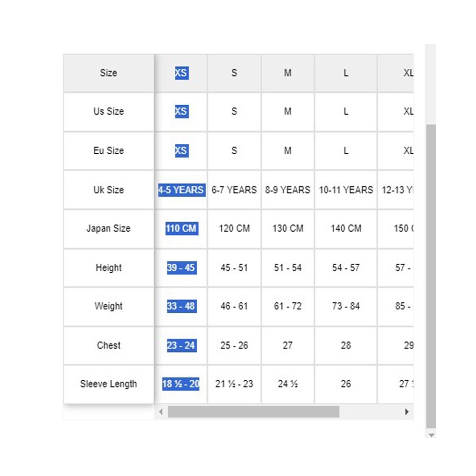Click the 130 CM cell
The height and width of the screenshot is (476, 476).
288,228
